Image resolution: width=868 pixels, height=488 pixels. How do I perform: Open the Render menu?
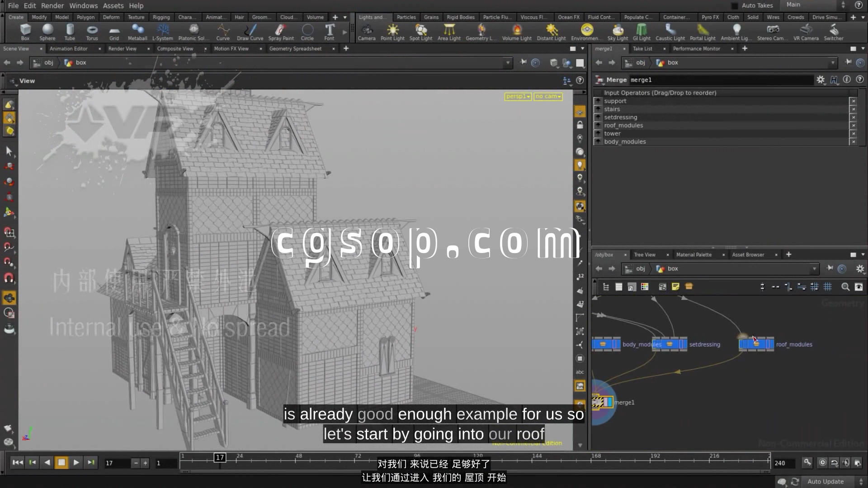(x=52, y=6)
